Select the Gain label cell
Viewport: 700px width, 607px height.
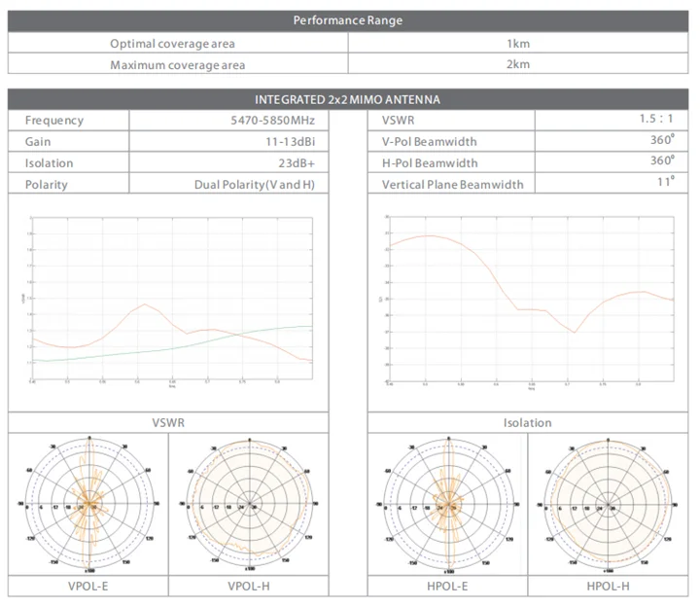(68, 142)
